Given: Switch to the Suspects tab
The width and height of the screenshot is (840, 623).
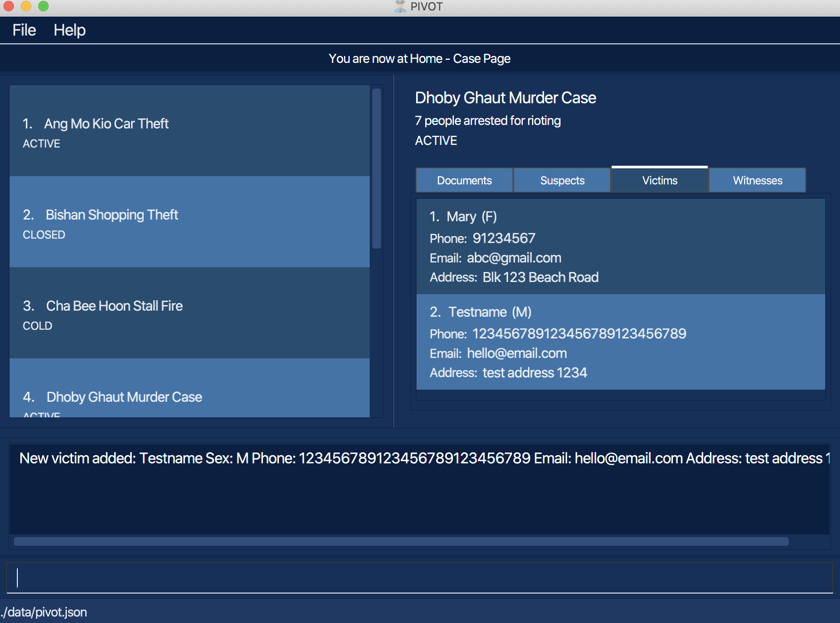Looking at the screenshot, I should [562, 180].
